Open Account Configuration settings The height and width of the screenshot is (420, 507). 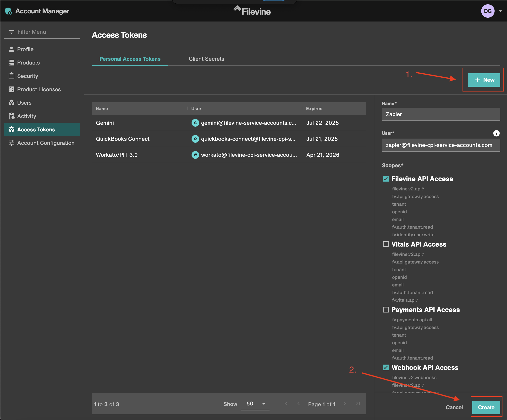(x=42, y=143)
